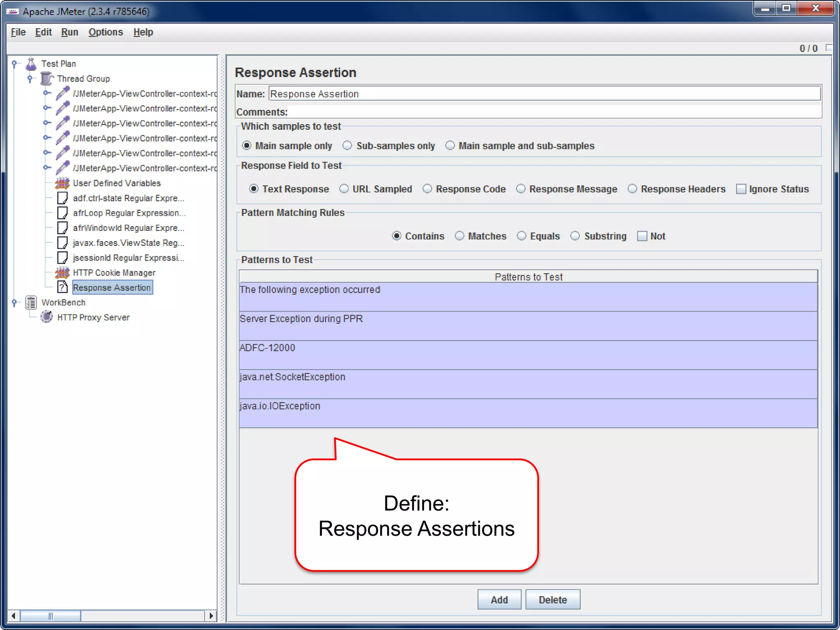Image resolution: width=840 pixels, height=630 pixels.
Task: Open the Run menu
Action: point(70,32)
